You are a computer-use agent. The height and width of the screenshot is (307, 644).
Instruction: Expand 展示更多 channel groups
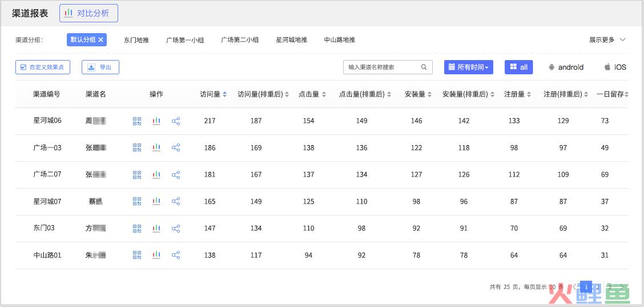click(607, 39)
